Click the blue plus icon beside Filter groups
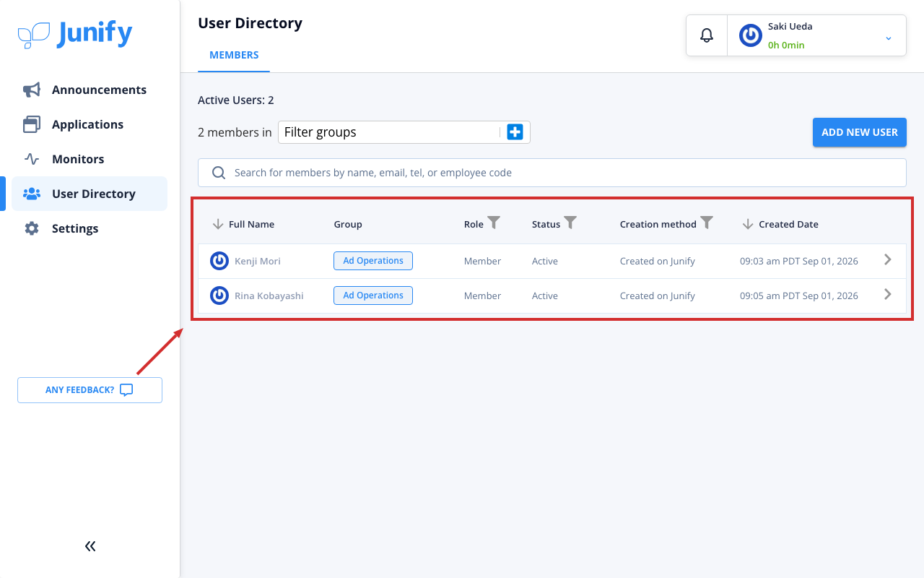Viewport: 924px width, 578px height. coord(515,132)
